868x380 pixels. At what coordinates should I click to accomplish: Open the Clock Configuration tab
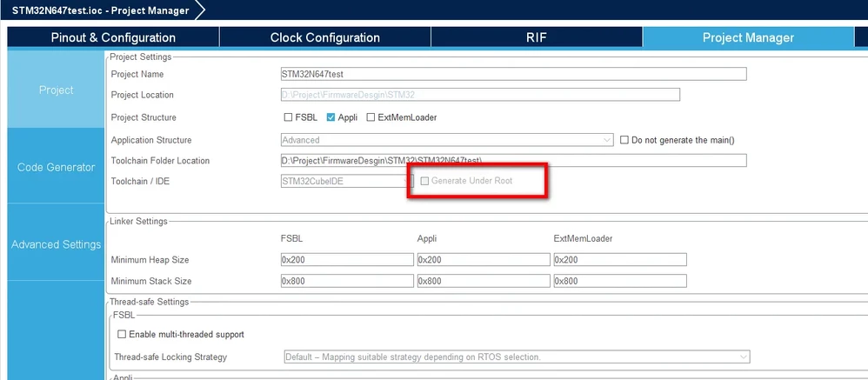coord(325,37)
